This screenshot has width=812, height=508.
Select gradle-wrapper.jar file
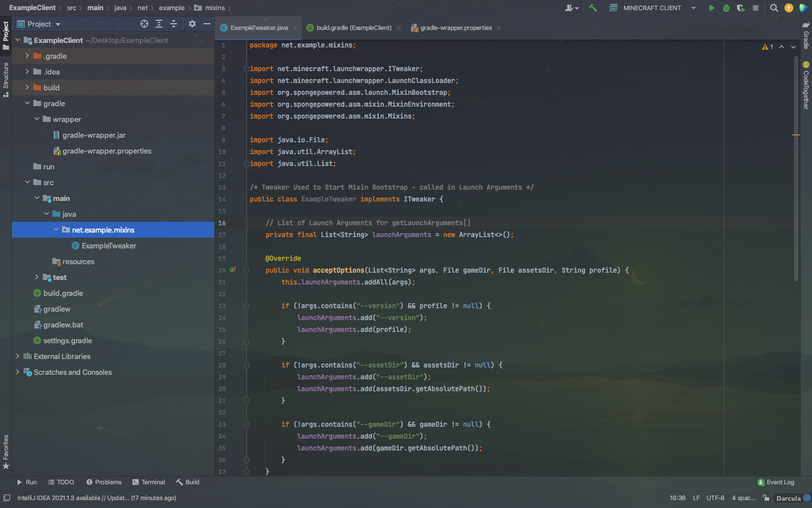pos(94,135)
